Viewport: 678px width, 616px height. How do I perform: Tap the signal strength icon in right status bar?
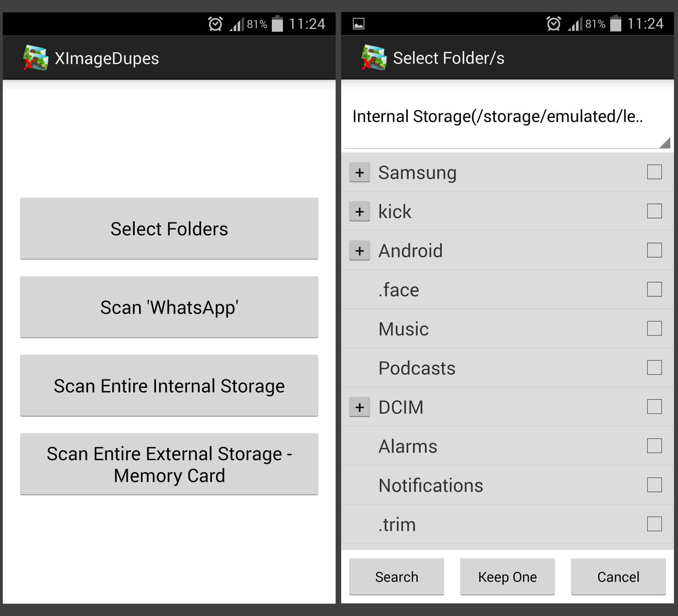click(x=575, y=24)
